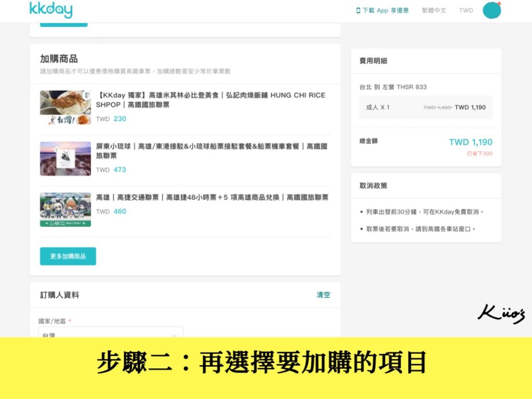Switch language via 繁體中文 selector
The height and width of the screenshot is (399, 532).
click(435, 10)
